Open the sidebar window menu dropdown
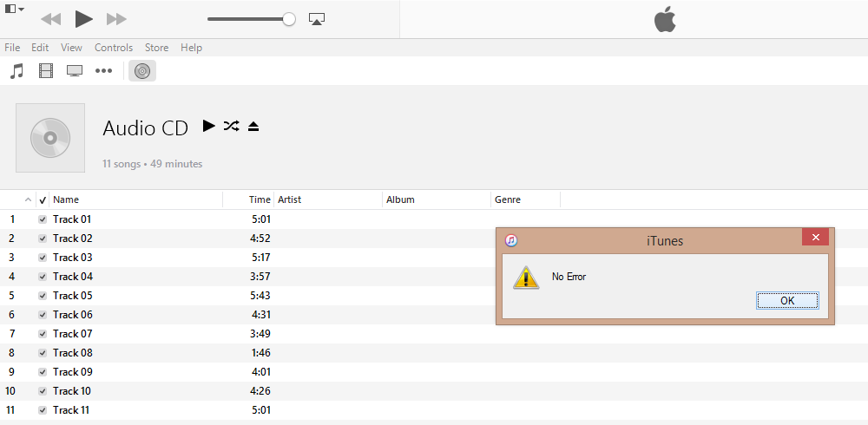 coord(15,9)
